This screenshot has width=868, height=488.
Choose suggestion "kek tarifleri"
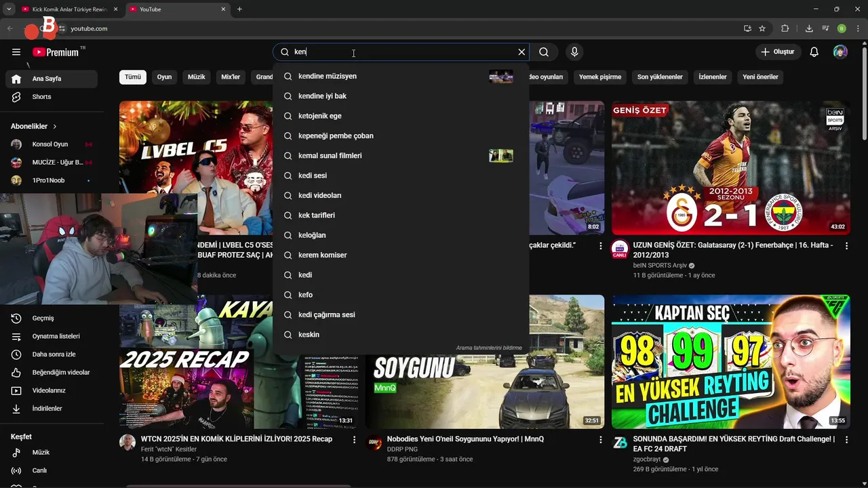[x=401, y=216]
